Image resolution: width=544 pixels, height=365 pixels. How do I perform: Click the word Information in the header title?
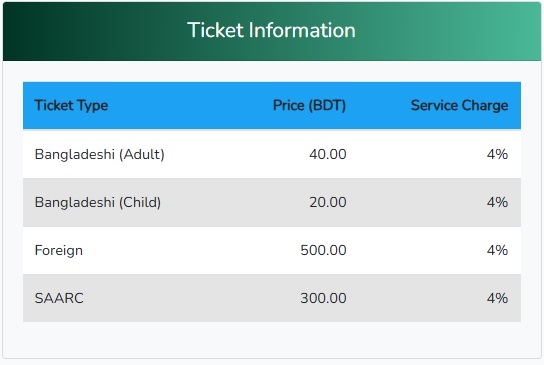tap(303, 30)
